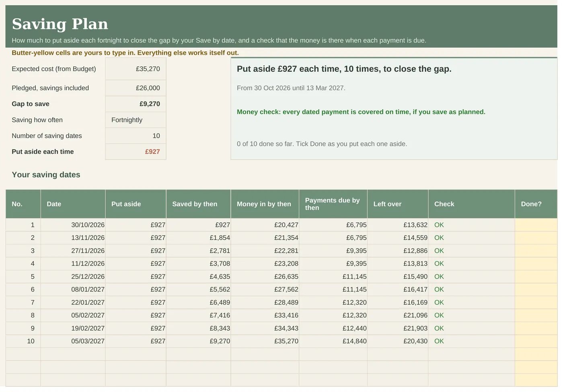Click the Saved by then column header
563x392 pixels.
(x=198, y=204)
